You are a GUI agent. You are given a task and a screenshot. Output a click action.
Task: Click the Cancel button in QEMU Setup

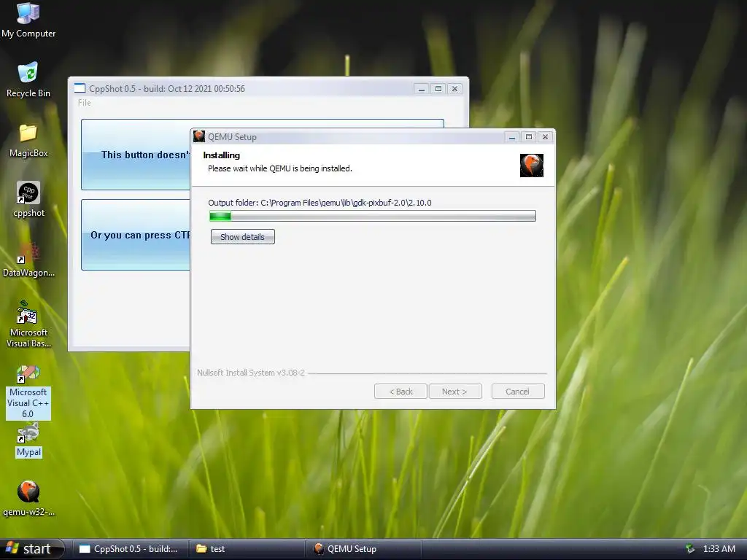(518, 392)
